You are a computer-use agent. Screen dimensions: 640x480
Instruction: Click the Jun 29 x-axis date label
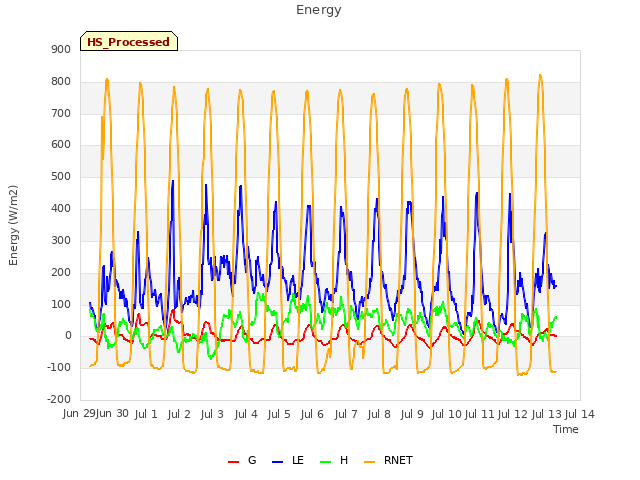[x=79, y=413]
